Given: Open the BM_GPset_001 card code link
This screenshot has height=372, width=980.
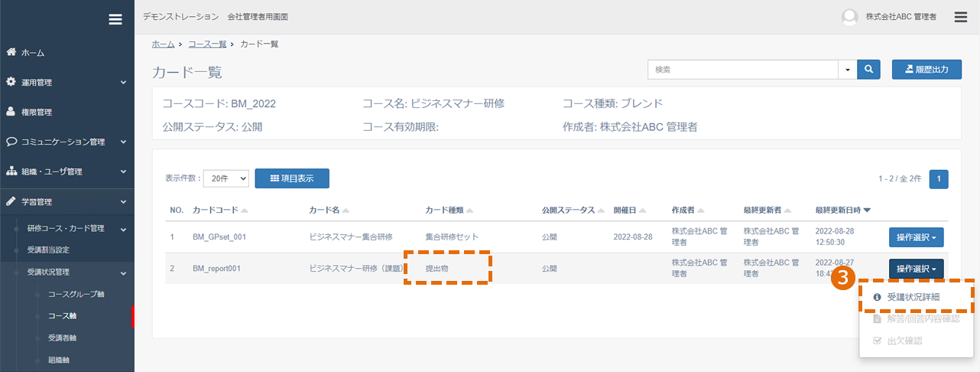Looking at the screenshot, I should pos(219,237).
